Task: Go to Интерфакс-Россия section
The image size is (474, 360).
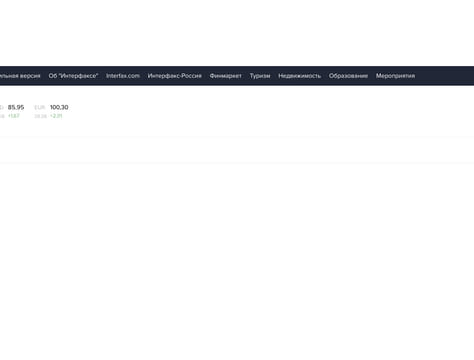Action: pos(174,76)
